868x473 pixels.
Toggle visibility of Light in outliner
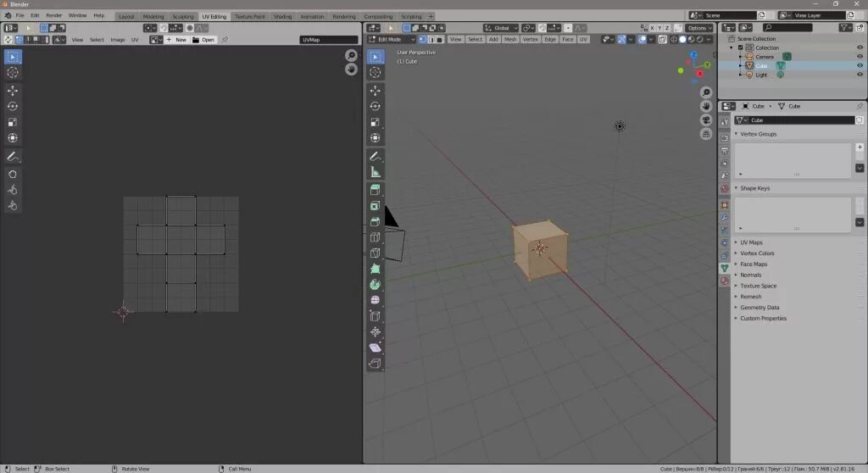pyautogui.click(x=860, y=75)
